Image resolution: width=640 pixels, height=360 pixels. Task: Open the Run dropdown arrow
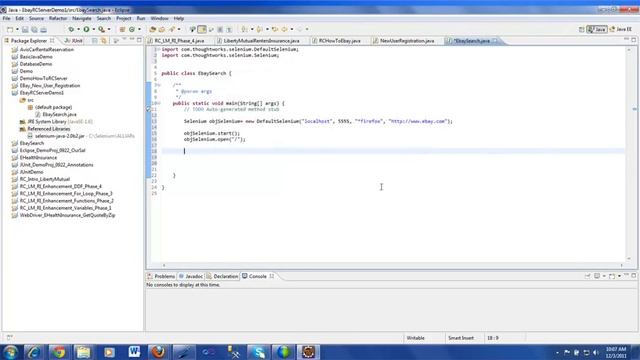click(93, 29)
